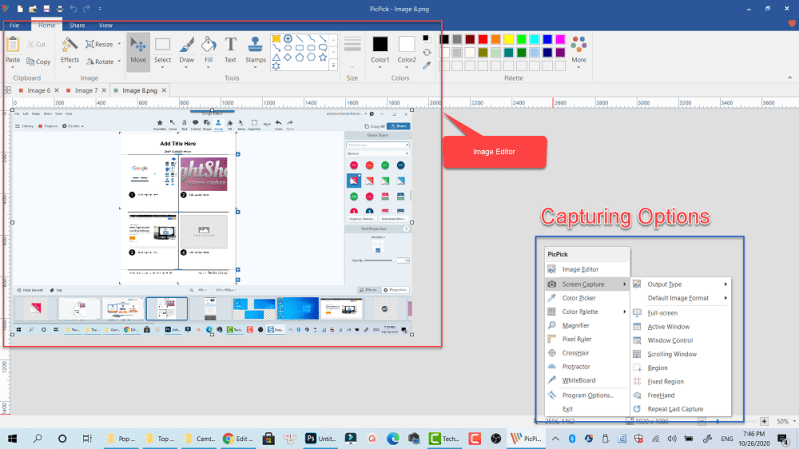Click the Select rectangle tool
The width and height of the screenshot is (799, 449).
click(162, 50)
